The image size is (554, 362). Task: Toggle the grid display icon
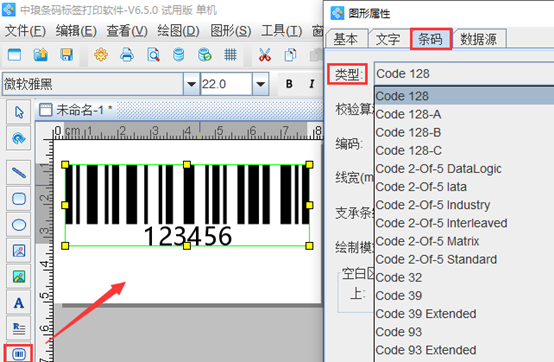(230, 55)
